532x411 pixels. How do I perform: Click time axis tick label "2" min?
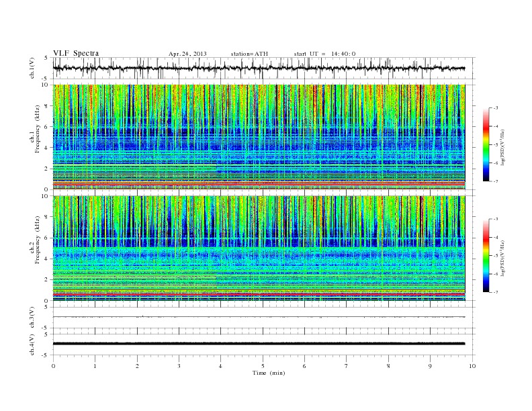[137, 366]
